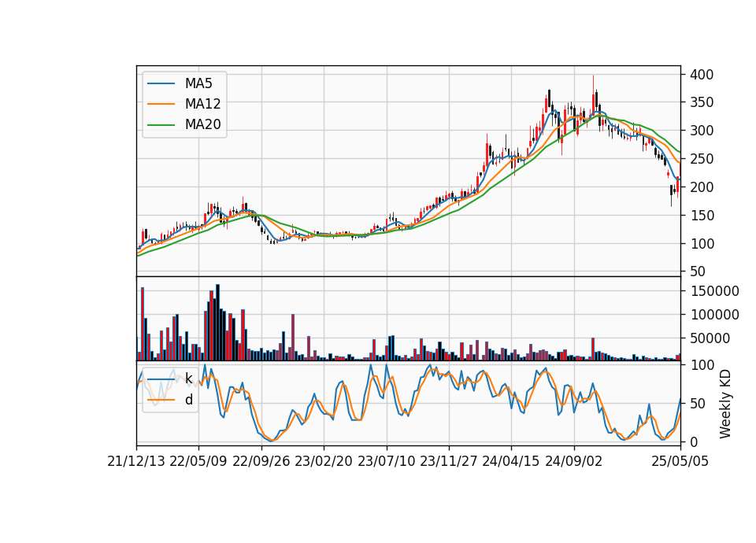Screen dimensions: 756x543
Task: Click the 23/07/10 date tick label
Action: coord(386,461)
